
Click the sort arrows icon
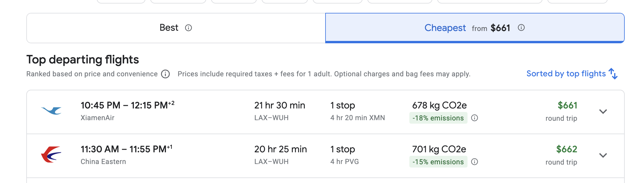pyautogui.click(x=613, y=74)
